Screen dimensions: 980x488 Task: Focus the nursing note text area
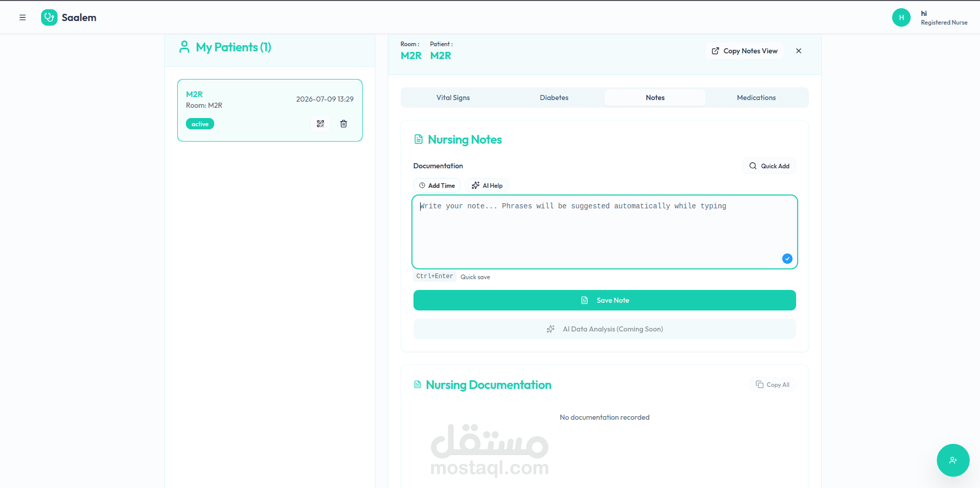coord(605,232)
